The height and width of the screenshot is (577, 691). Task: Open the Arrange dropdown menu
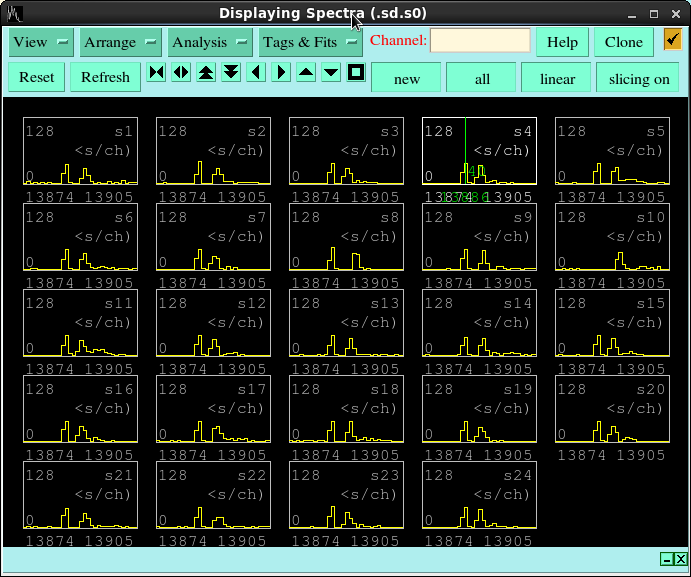click(x=121, y=42)
